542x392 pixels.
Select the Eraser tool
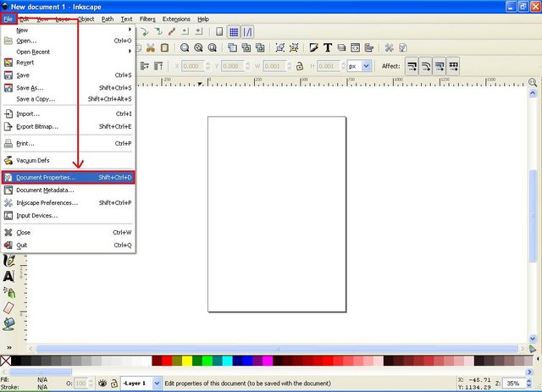coord(8,307)
